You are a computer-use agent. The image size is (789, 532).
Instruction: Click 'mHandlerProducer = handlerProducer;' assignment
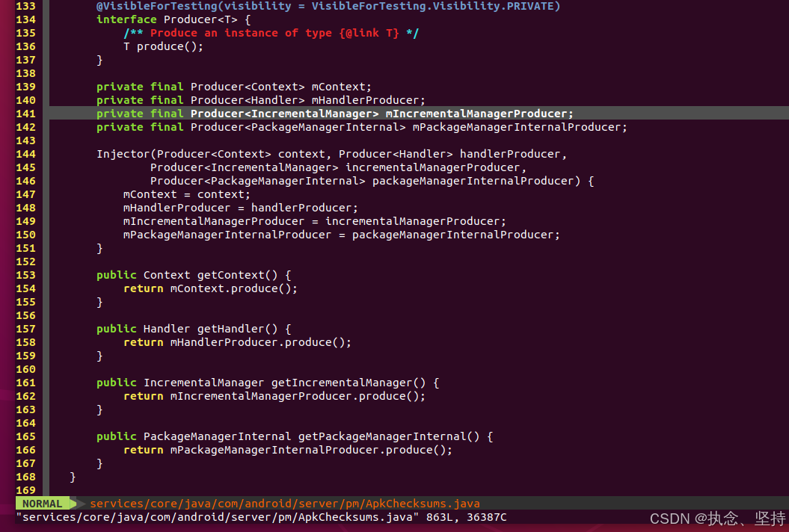coord(241,208)
